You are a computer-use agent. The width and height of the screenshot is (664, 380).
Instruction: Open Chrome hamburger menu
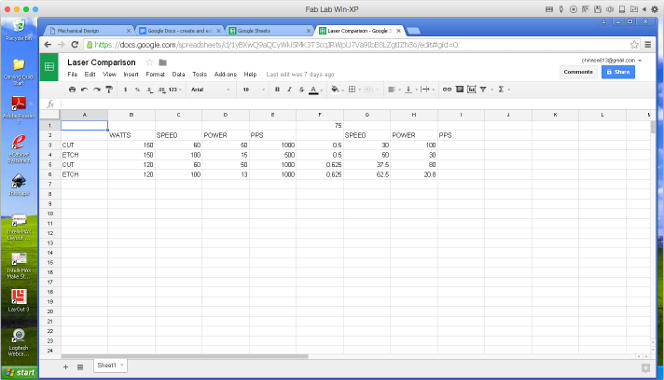(648, 44)
